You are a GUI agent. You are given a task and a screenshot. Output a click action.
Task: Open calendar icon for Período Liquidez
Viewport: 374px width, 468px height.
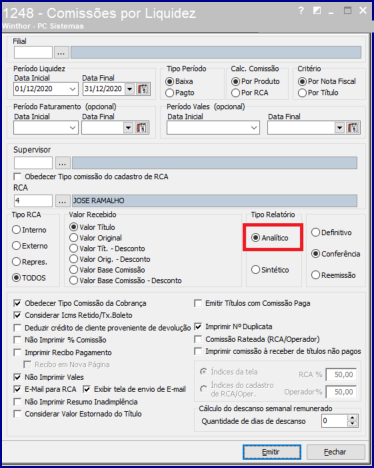click(143, 89)
